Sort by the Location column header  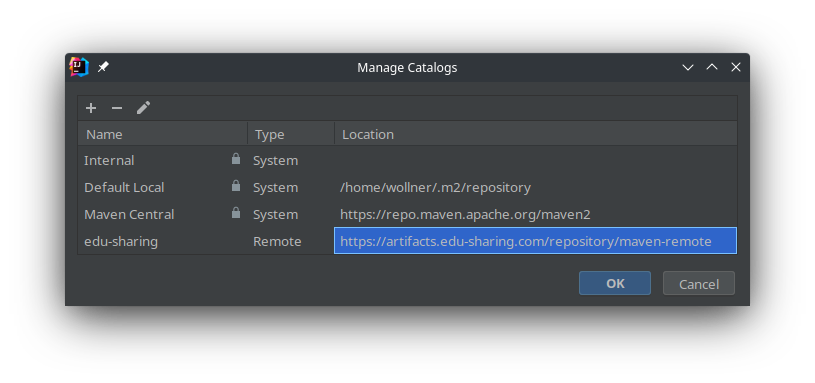pyautogui.click(x=536, y=134)
